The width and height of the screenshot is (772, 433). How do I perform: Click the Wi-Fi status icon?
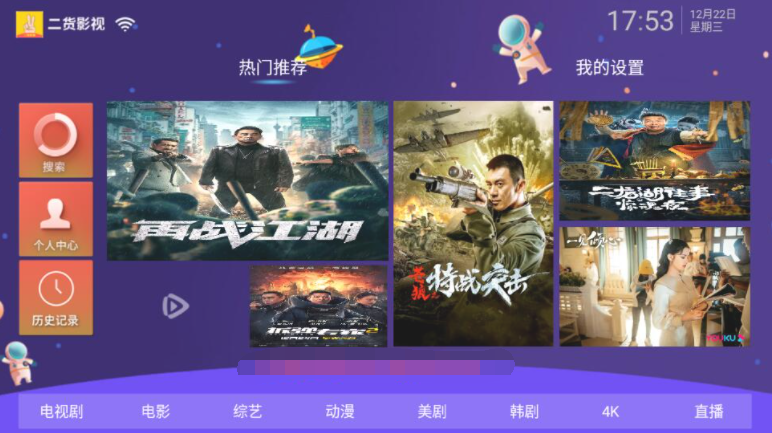click(x=126, y=24)
